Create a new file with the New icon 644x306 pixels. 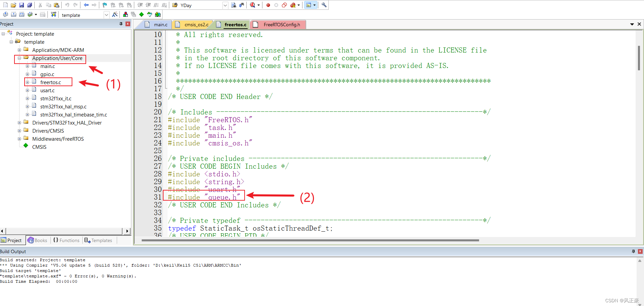pyautogui.click(x=5, y=5)
